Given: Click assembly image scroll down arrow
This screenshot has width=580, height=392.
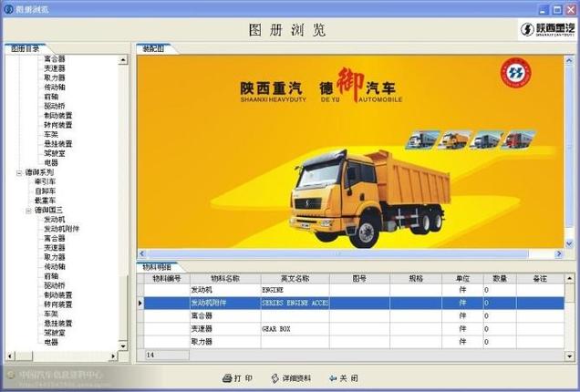Looking at the screenshot, I should (569, 243).
